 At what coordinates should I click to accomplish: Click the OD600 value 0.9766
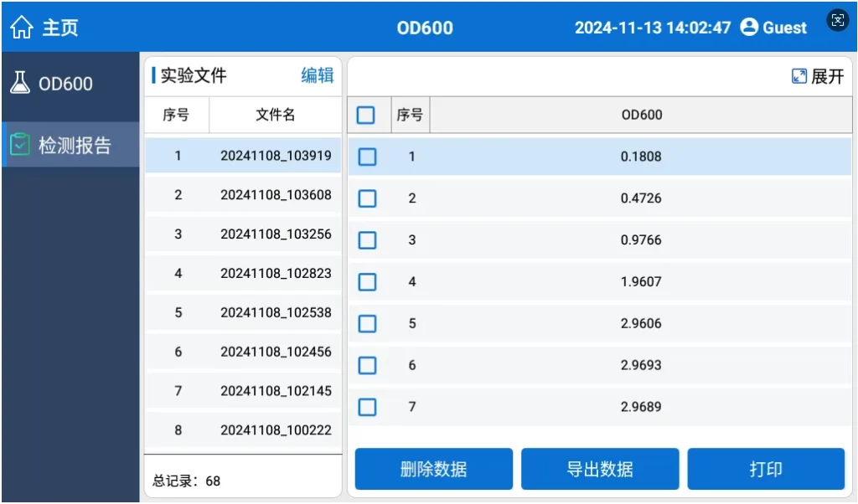(641, 240)
